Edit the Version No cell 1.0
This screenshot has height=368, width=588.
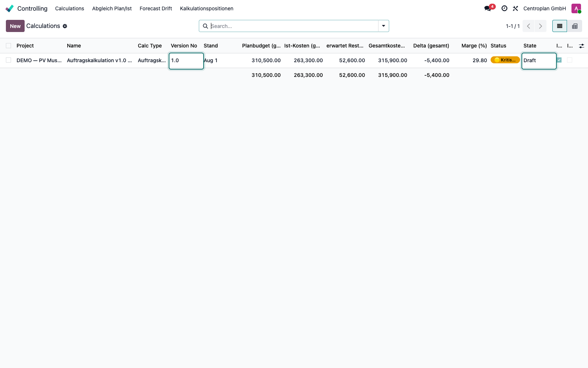pyautogui.click(x=186, y=61)
